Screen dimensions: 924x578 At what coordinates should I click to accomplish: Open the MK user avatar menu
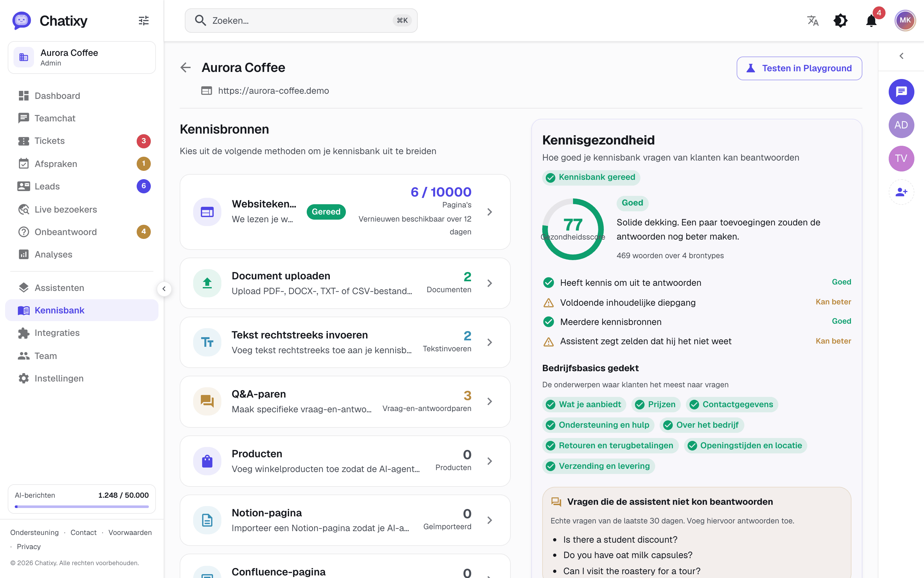click(905, 21)
